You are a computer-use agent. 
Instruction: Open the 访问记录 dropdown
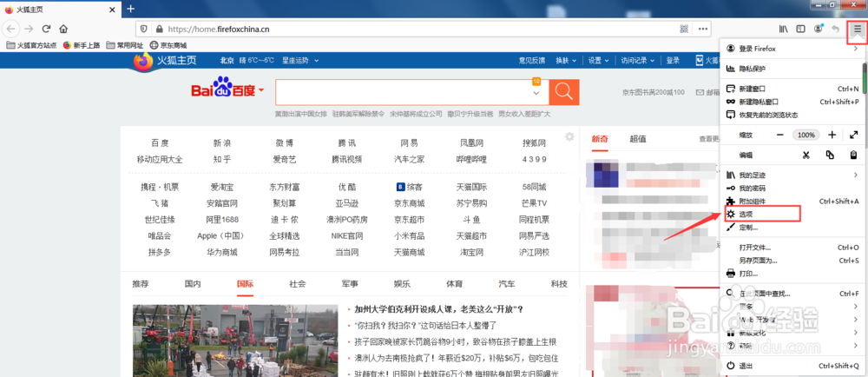tap(638, 60)
